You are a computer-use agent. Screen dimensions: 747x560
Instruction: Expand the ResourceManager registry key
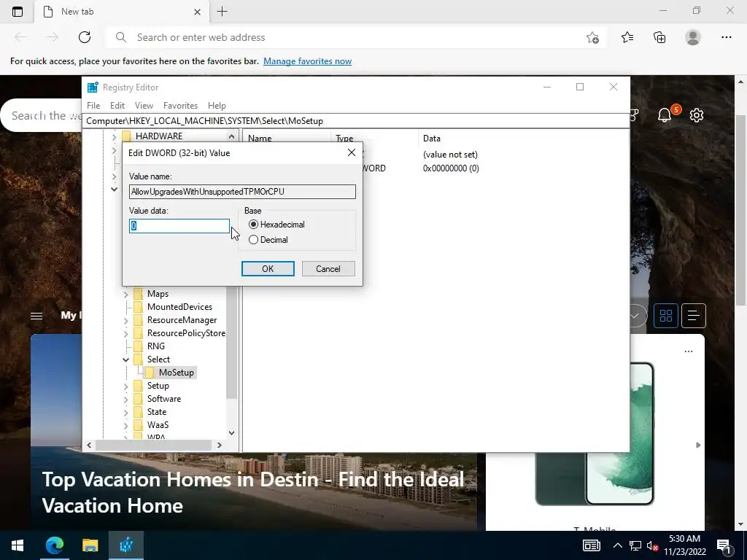(x=125, y=321)
